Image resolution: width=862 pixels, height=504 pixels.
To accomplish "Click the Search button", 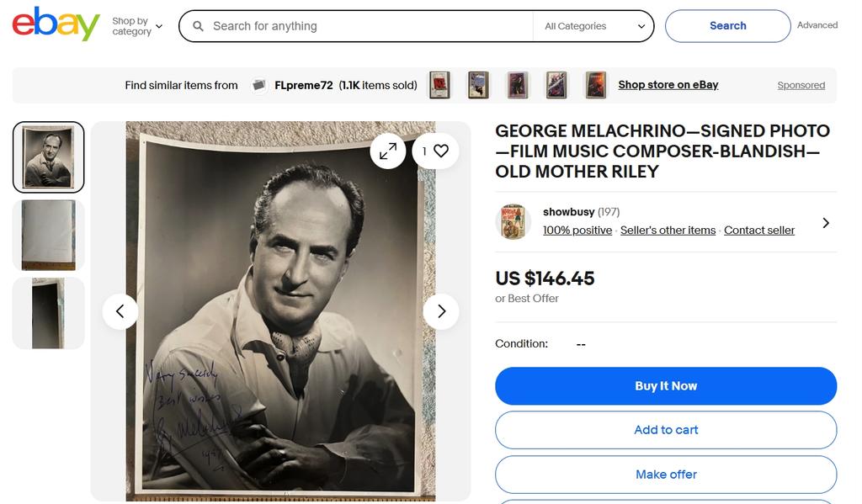I will click(727, 26).
